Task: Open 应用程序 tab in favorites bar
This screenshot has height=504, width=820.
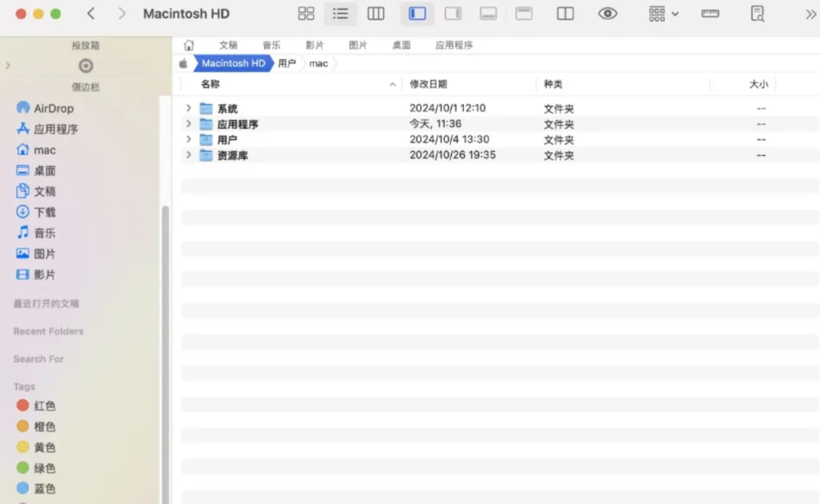Action: click(454, 46)
